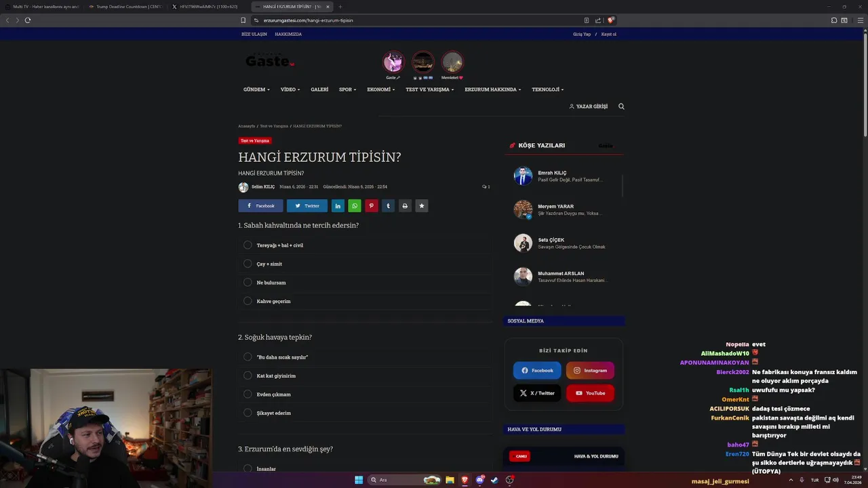Open Emrah KILIÇ column entry
Viewport: 868px width, 488px height.
[563, 176]
